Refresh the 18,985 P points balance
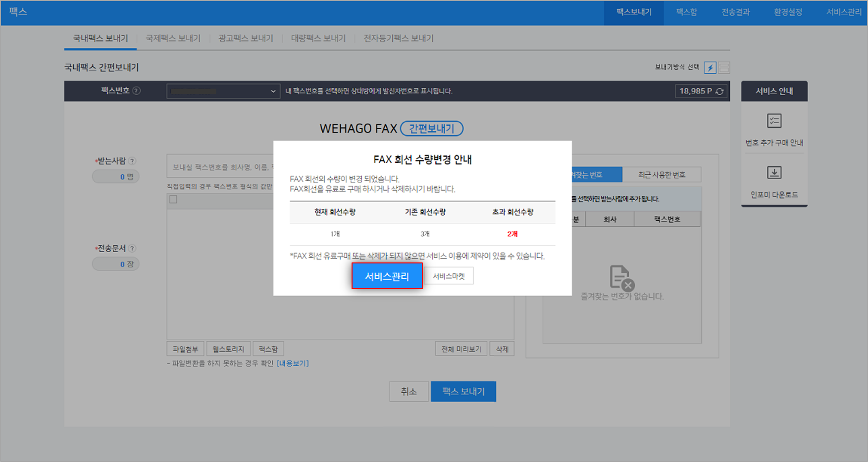Viewport: 868px width, 462px height. pyautogui.click(x=720, y=91)
